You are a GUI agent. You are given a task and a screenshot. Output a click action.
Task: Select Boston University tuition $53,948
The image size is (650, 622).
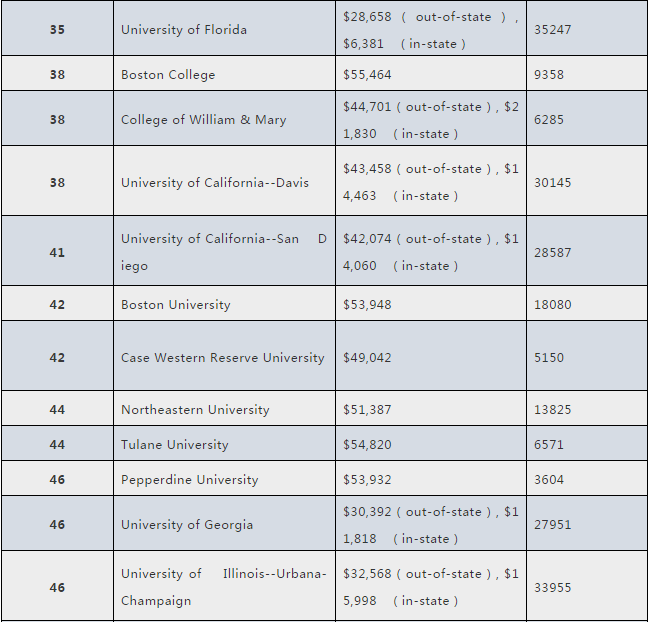coord(368,305)
